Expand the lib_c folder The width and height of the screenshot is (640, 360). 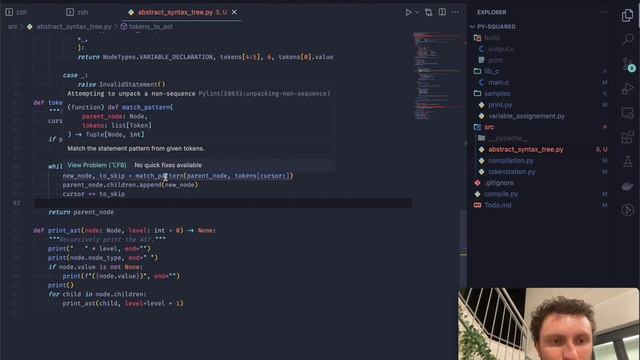coord(491,71)
